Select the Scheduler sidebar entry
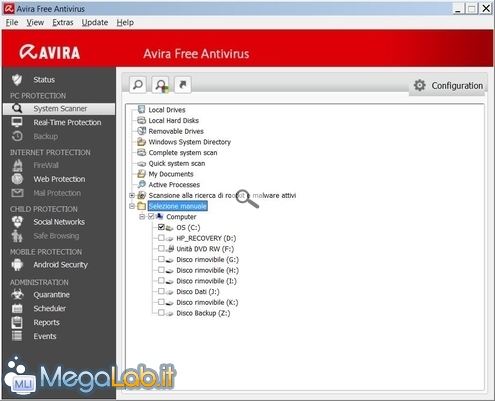The width and height of the screenshot is (495, 401). (49, 308)
